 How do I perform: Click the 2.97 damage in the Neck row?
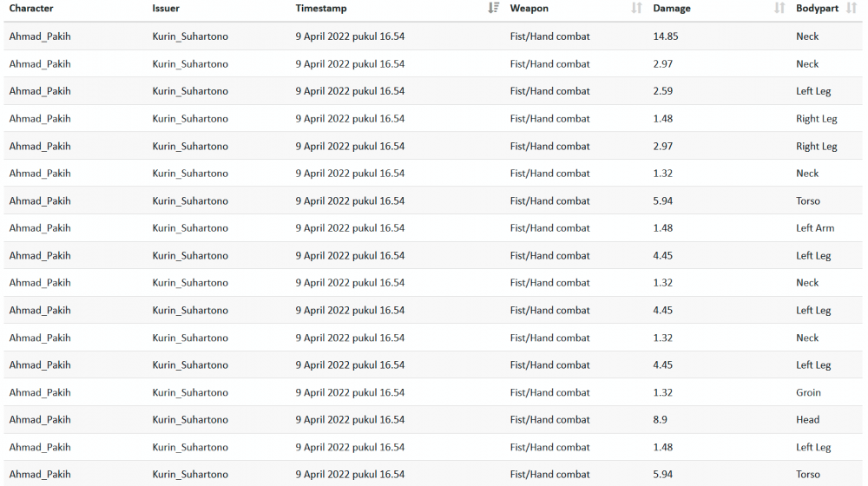tap(662, 64)
